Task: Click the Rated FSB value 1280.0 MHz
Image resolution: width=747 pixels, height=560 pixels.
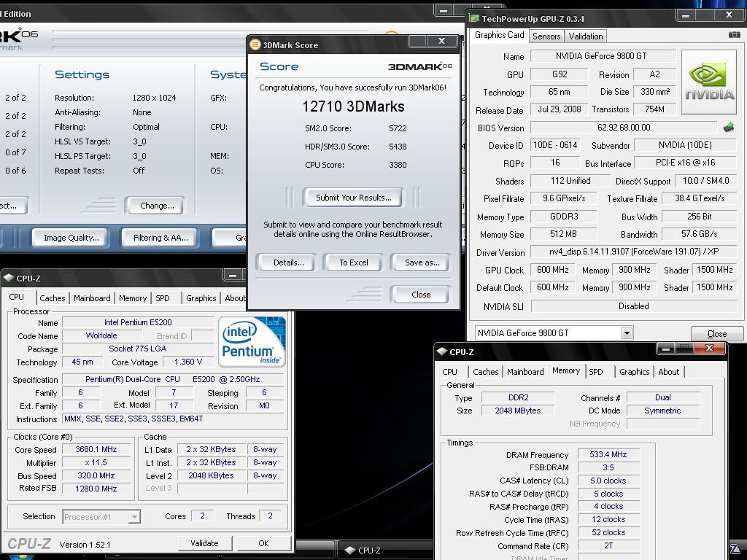Action: [96, 489]
